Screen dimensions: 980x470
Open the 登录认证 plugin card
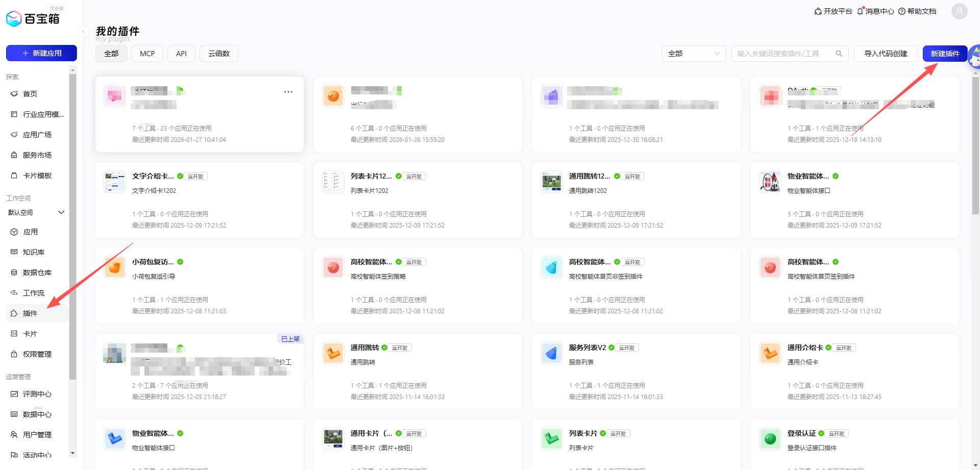pos(854,444)
